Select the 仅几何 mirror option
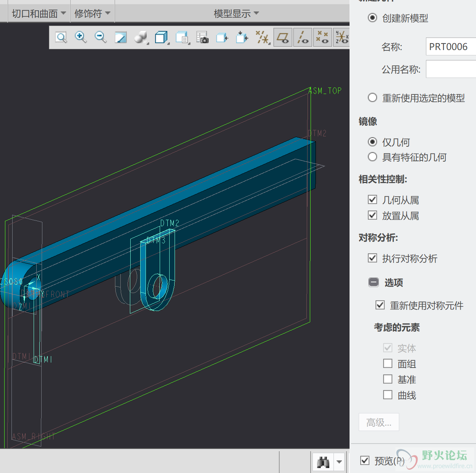This screenshot has width=476, height=473. tap(372, 142)
